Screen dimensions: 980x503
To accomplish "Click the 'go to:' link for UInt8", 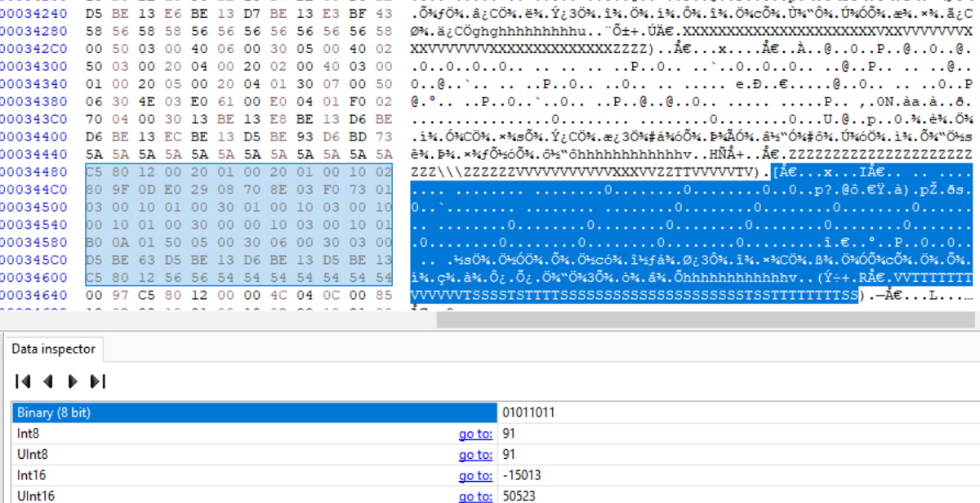I will click(475, 454).
